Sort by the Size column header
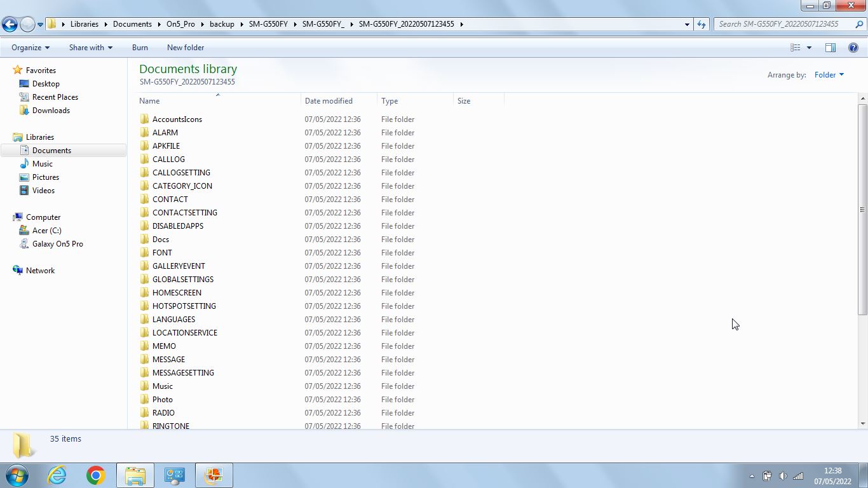Viewport: 868px width, 488px height. coord(479,101)
